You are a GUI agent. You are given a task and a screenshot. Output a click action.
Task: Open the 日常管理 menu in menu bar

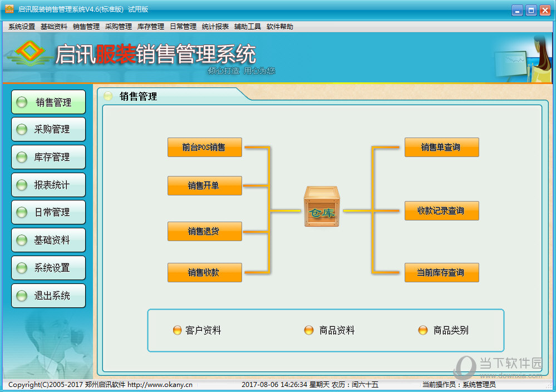pos(183,27)
